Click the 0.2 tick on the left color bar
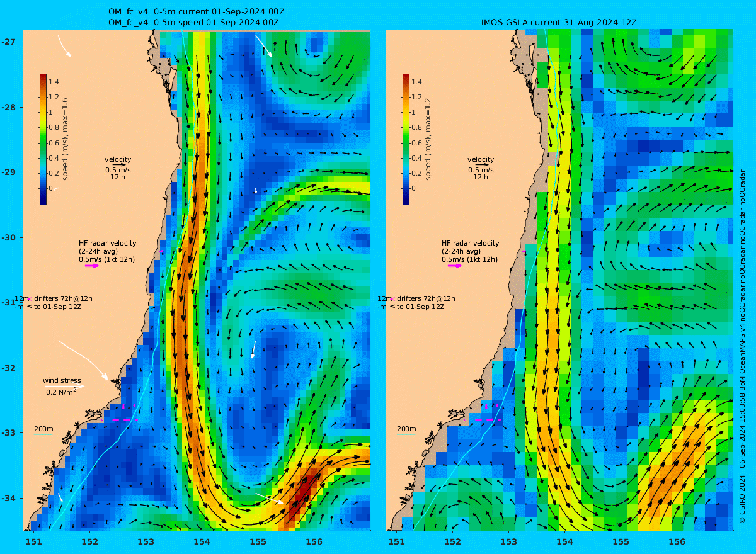The height and width of the screenshot is (554, 756). point(54,173)
